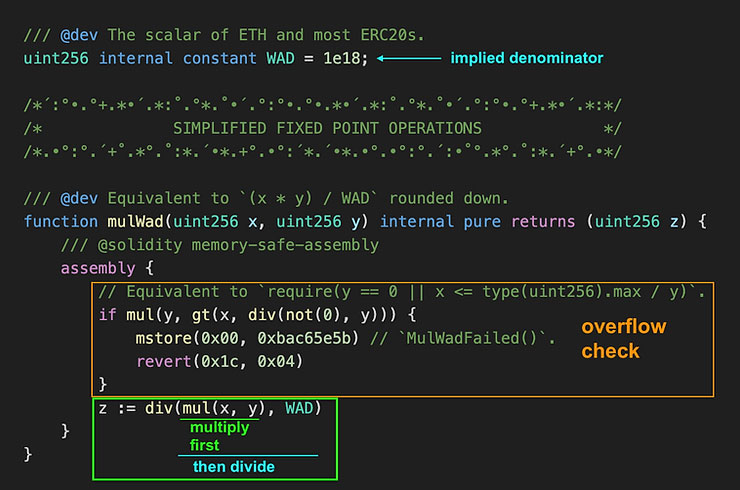Click the 'assembly' keyword
740x490 pixels.
click(98, 268)
